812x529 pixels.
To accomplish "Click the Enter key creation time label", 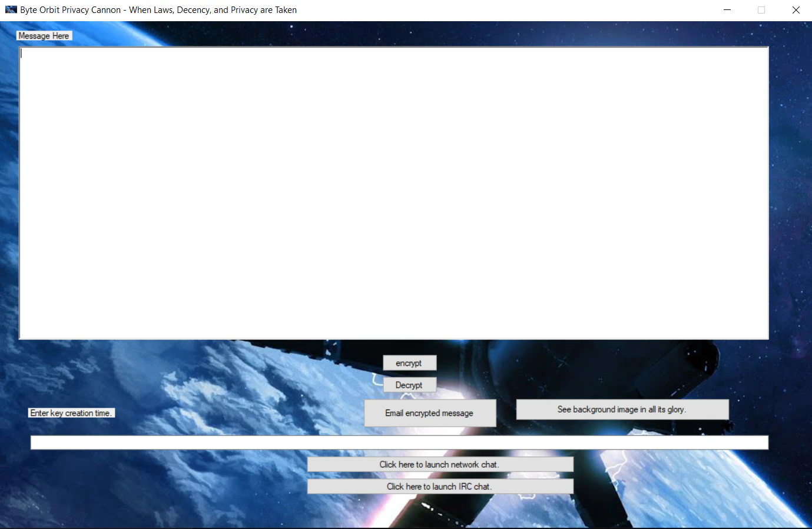I will pyautogui.click(x=71, y=413).
